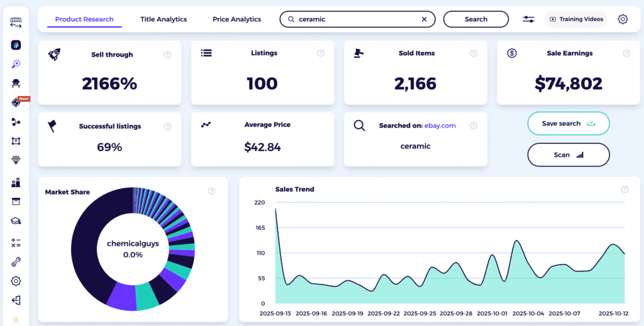The image size is (644, 326).
Task: Click the large dark donut chart segment
Action: coord(88,251)
